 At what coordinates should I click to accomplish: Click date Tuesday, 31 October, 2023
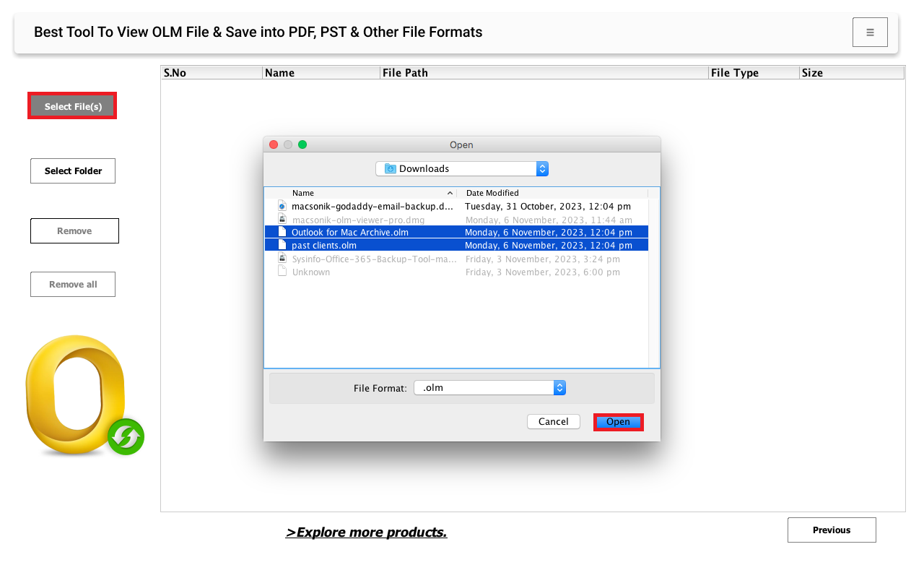coord(548,207)
